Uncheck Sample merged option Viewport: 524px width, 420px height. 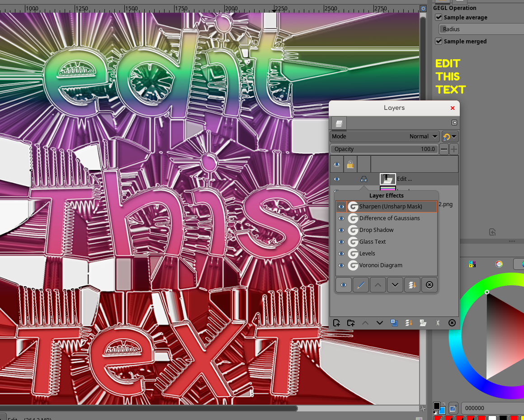439,41
